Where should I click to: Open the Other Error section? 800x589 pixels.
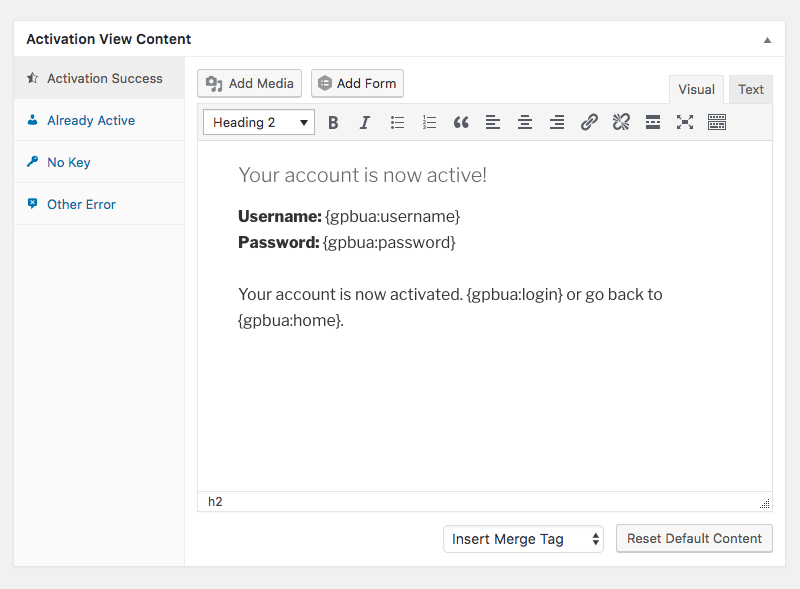(99, 204)
